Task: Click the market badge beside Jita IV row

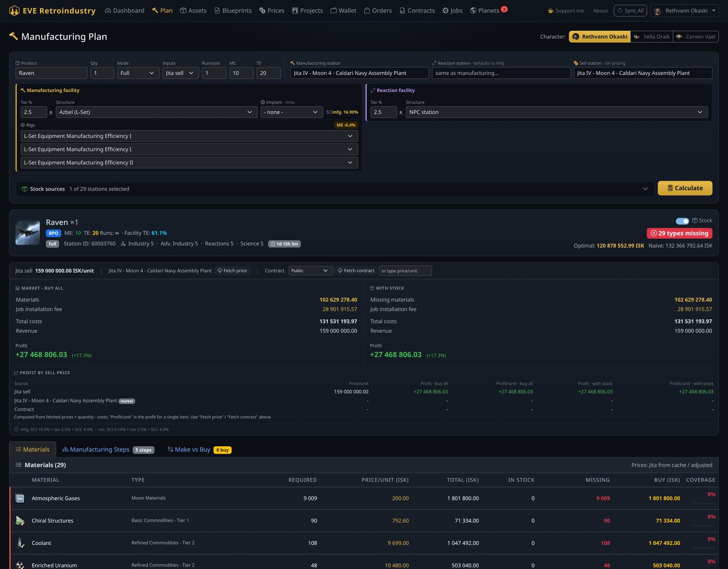Action: (127, 401)
